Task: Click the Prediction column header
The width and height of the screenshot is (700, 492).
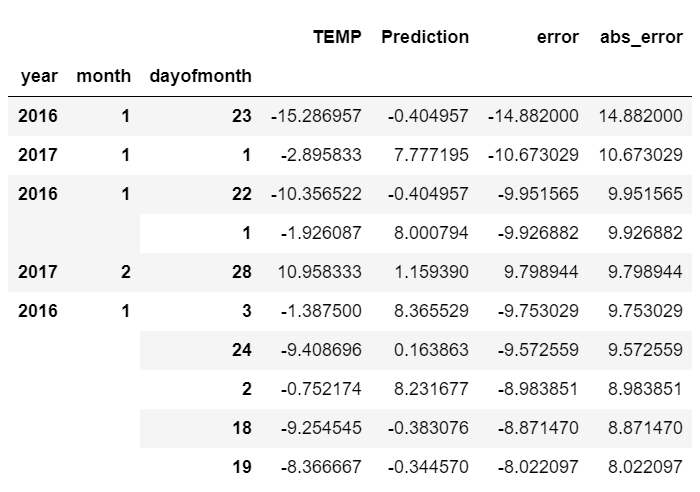Action: 425,37
